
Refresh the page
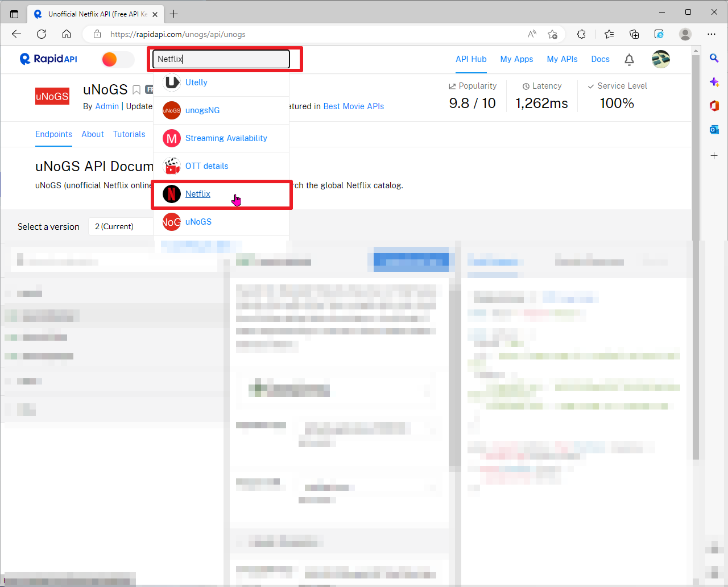(x=42, y=34)
